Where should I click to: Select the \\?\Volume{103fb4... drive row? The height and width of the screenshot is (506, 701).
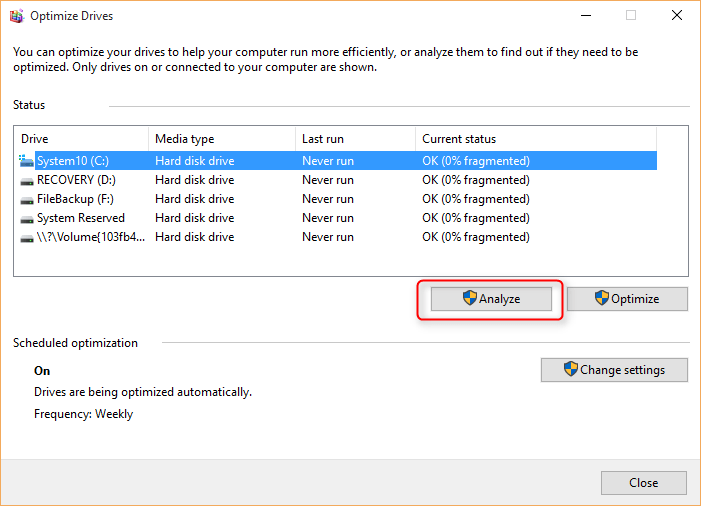(338, 237)
